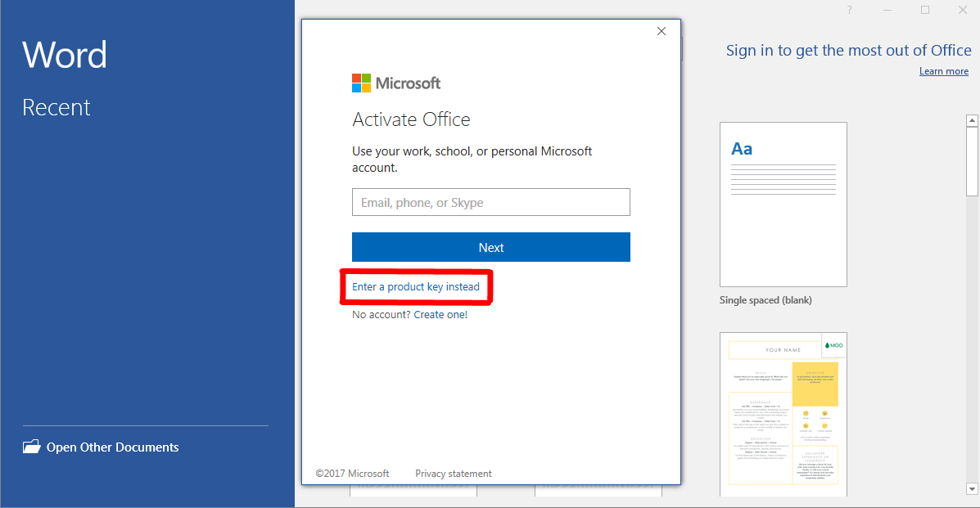
Task: Click the template list scroll up arrow
Action: click(x=972, y=121)
